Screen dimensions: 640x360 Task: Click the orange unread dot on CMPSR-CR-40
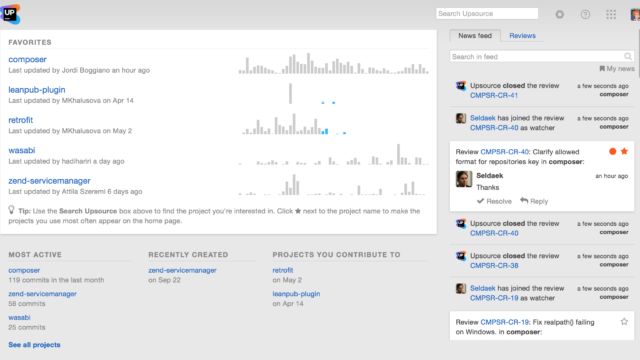[612, 151]
